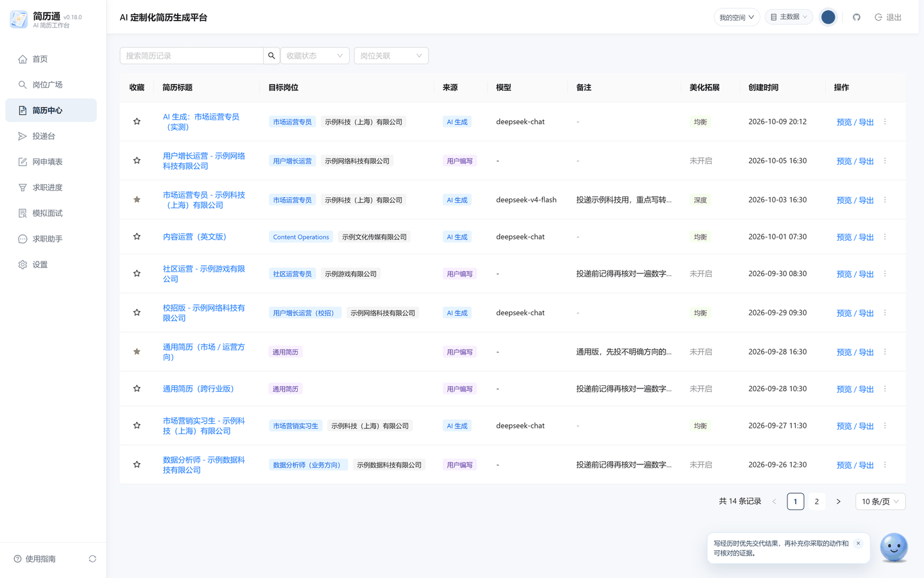Screen dimensions: 924x578
Task: Open more actions for 数据分析师 row
Action: click(x=885, y=464)
